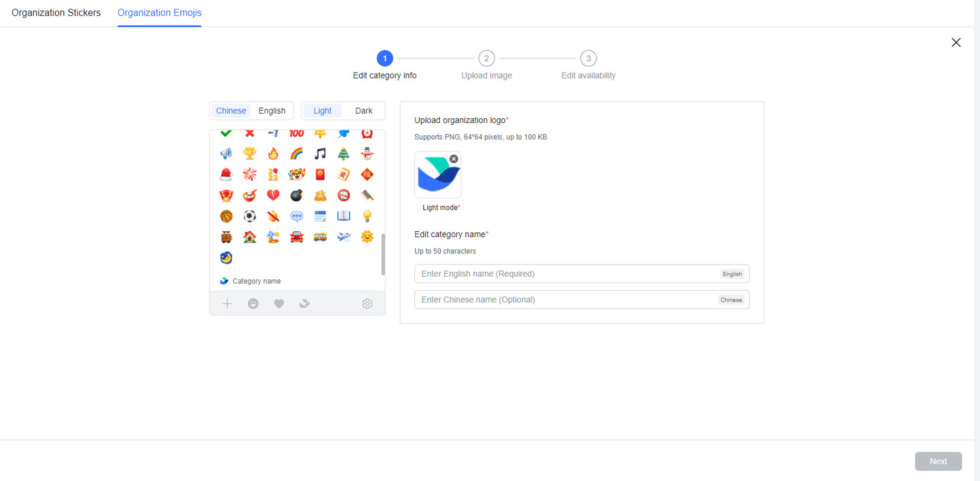Open the smiley emoji category
The image size is (980, 481).
[253, 303]
